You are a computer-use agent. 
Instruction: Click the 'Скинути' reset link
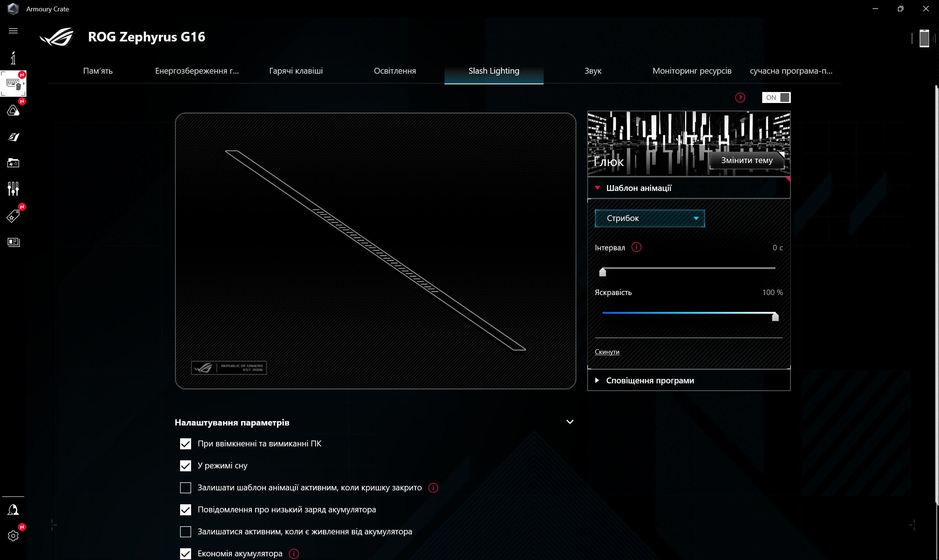607,351
